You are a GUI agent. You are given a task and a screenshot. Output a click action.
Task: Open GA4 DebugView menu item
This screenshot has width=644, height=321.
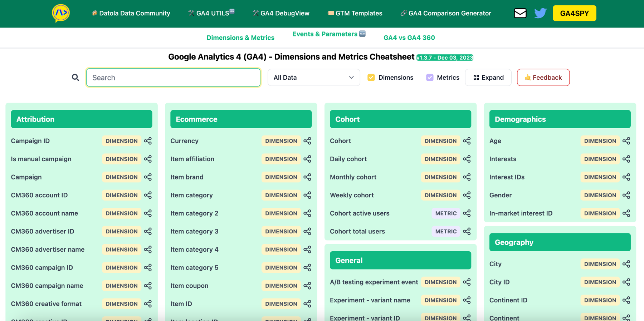[x=281, y=13]
